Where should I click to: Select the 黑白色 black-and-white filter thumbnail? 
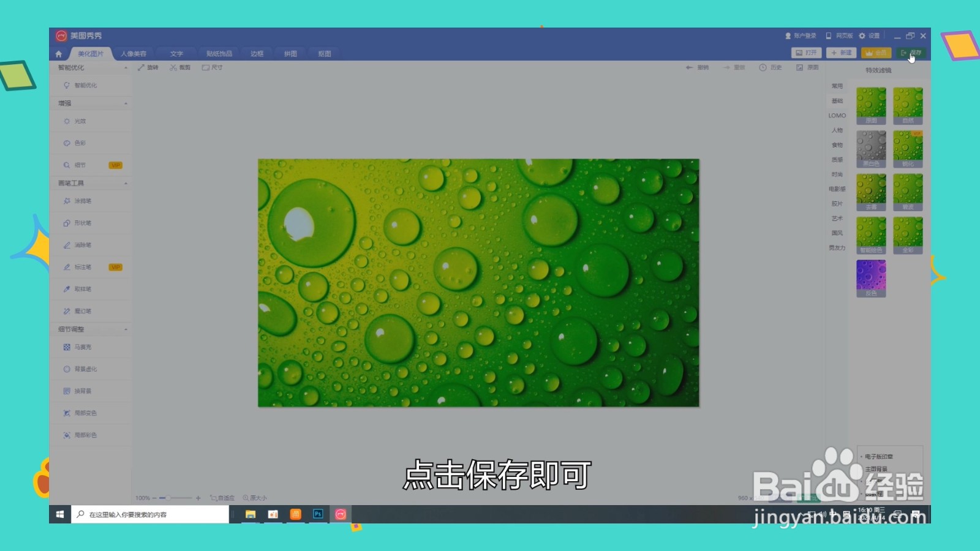pos(870,148)
